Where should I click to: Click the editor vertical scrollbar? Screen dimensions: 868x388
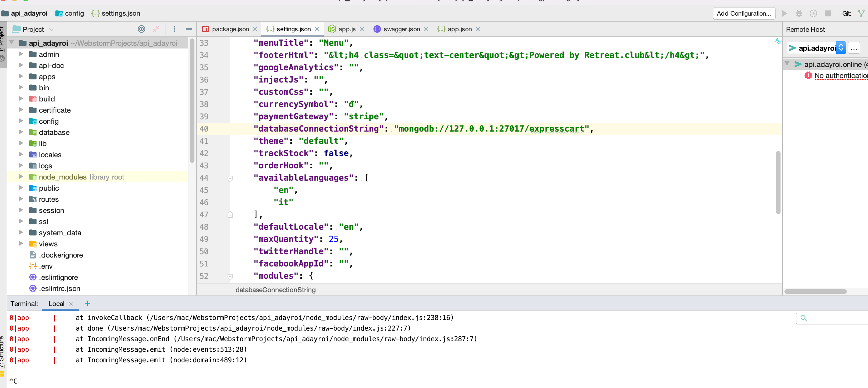coord(778,182)
